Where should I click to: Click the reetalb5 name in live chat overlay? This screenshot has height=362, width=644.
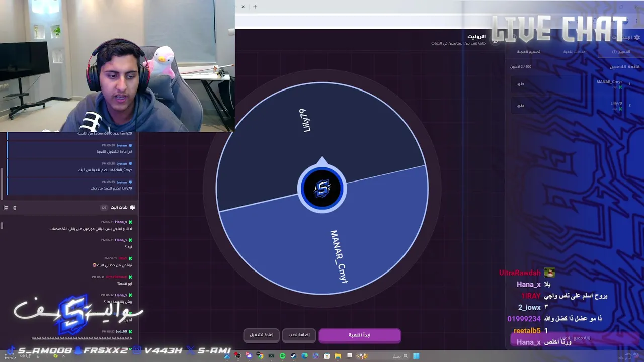coord(527,331)
